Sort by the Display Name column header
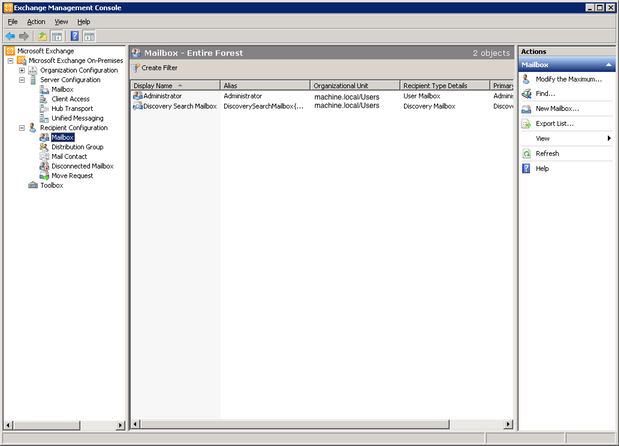This screenshot has height=446, width=619. 175,85
